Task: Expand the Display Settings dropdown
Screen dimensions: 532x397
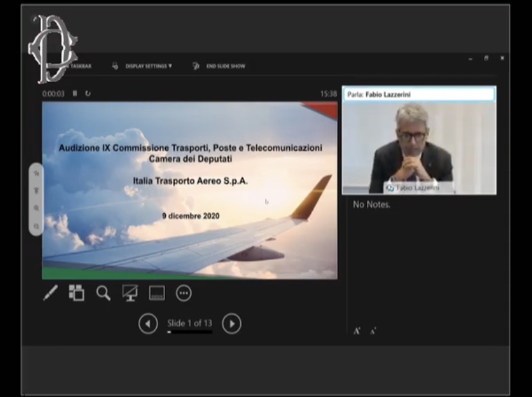Action: tap(148, 66)
